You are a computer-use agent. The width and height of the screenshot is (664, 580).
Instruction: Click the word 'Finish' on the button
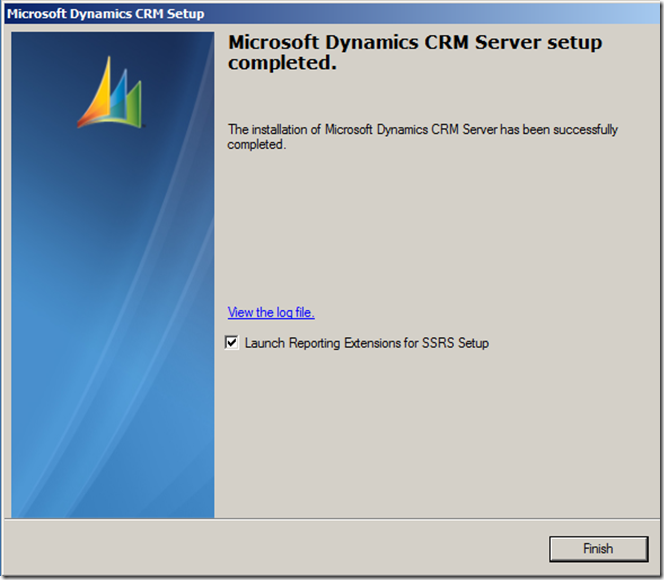[x=598, y=549]
